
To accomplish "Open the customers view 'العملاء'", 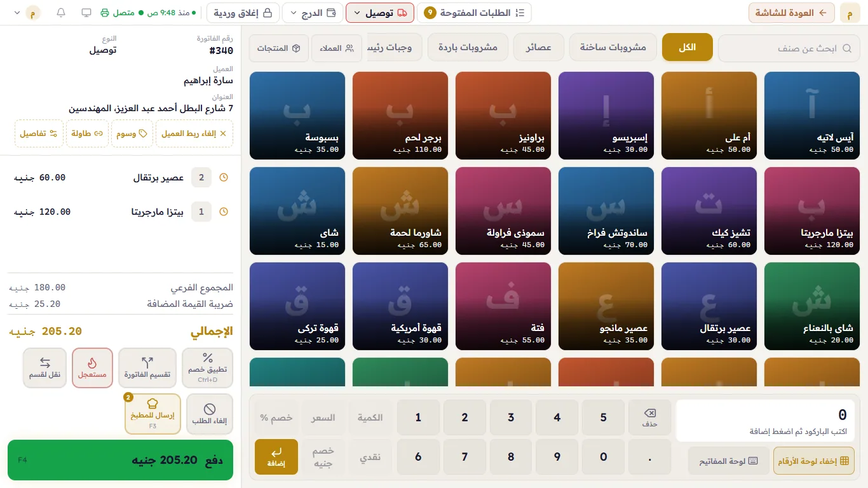I will point(337,48).
